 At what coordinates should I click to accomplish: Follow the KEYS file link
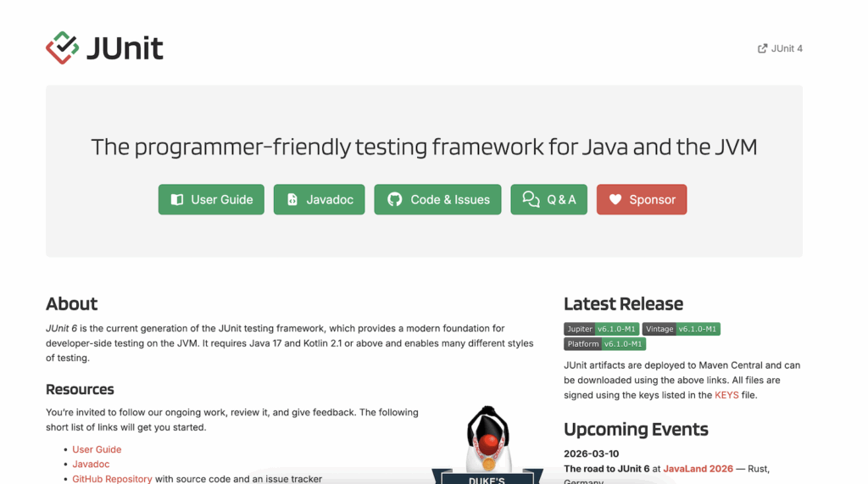[726, 395]
